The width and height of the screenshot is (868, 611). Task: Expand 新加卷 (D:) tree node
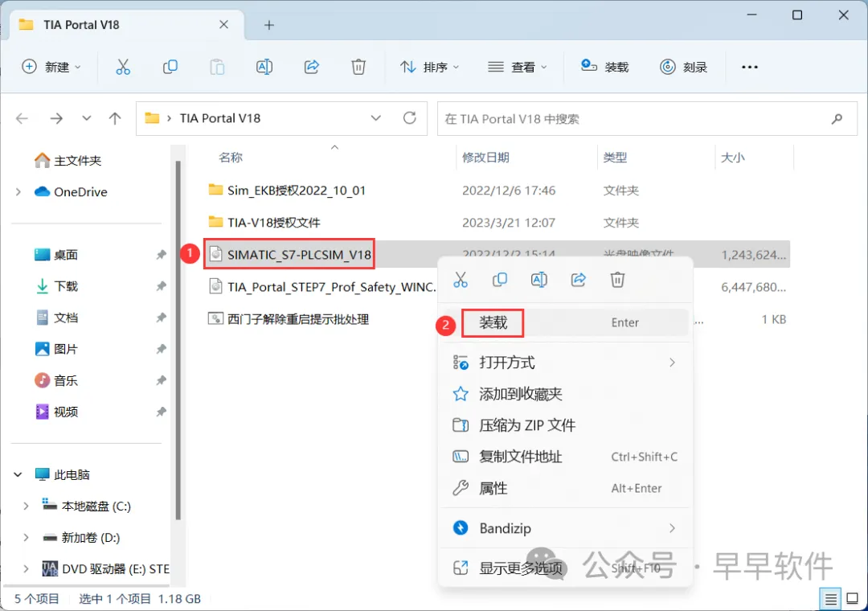[26, 537]
